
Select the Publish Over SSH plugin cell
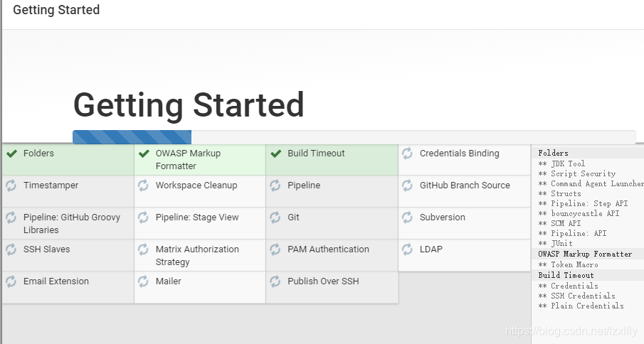pos(332,287)
